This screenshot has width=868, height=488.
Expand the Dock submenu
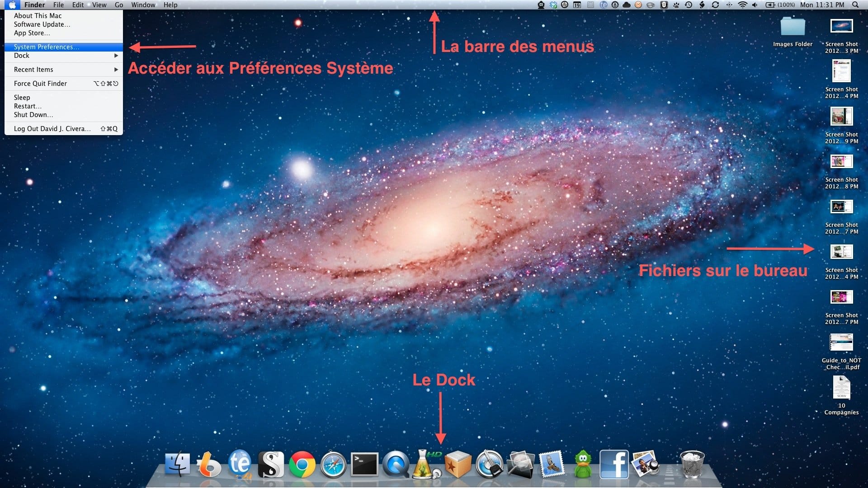[x=63, y=56]
